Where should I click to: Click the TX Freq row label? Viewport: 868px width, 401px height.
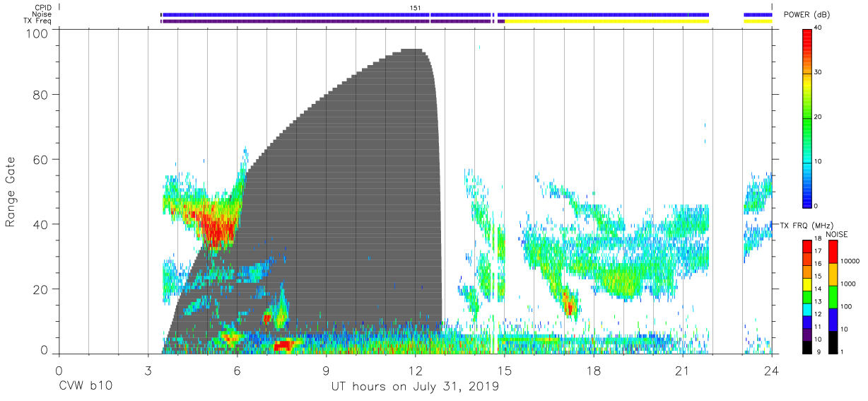pyautogui.click(x=37, y=21)
